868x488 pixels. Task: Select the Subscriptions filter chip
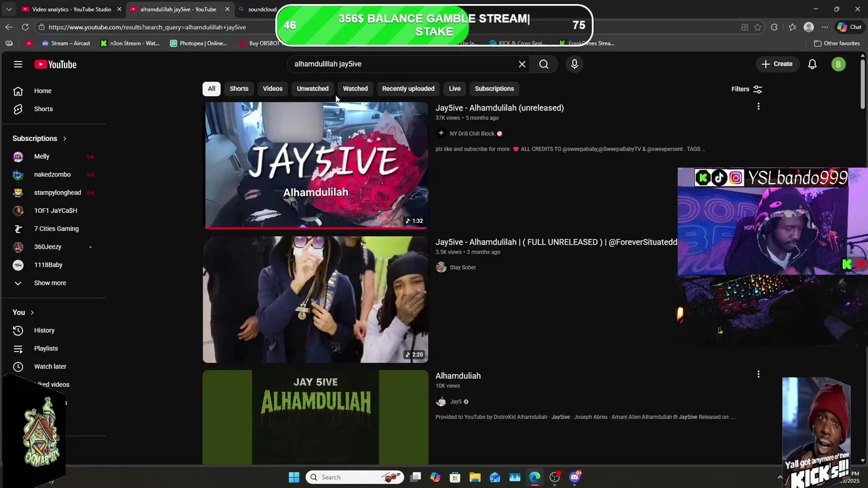point(494,89)
